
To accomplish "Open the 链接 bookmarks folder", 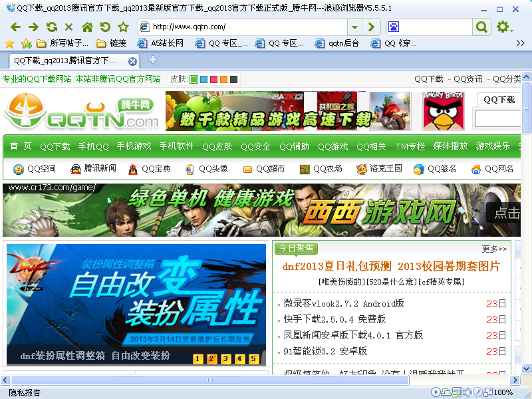I will (x=111, y=43).
